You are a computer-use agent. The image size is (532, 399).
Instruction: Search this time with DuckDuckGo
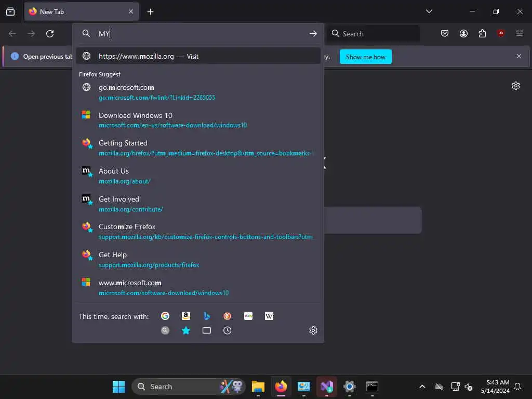click(228, 316)
